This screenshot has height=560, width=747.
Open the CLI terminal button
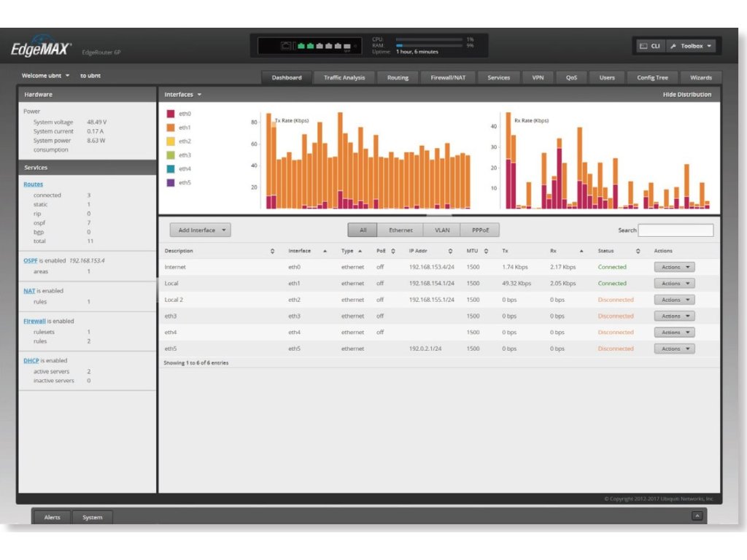(649, 46)
